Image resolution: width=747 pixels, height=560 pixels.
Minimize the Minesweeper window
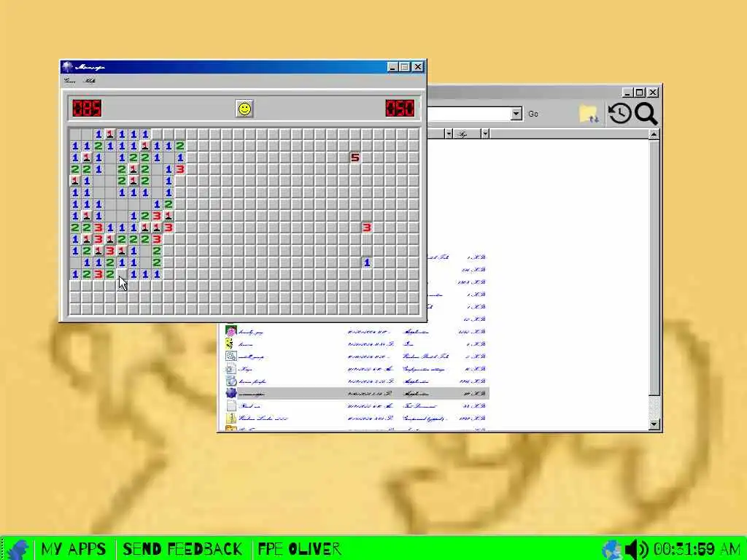tap(392, 67)
